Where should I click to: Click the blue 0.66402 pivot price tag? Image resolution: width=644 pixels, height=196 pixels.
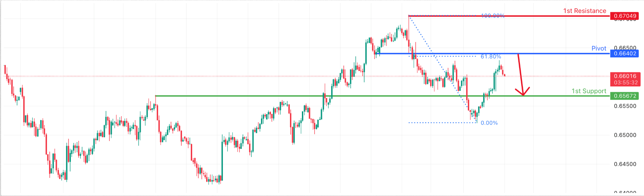point(625,54)
